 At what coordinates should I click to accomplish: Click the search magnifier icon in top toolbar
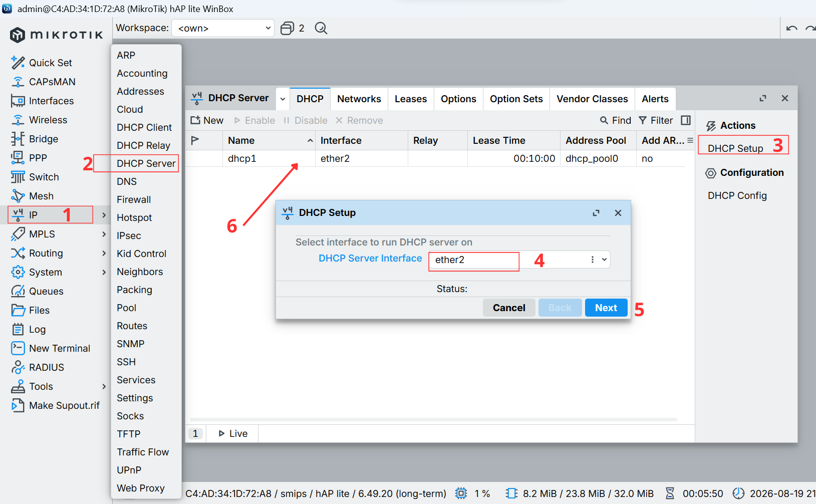pyautogui.click(x=321, y=28)
